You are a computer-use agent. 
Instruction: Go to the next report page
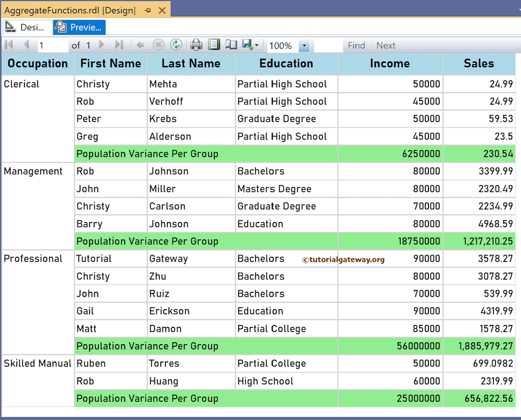[101, 45]
